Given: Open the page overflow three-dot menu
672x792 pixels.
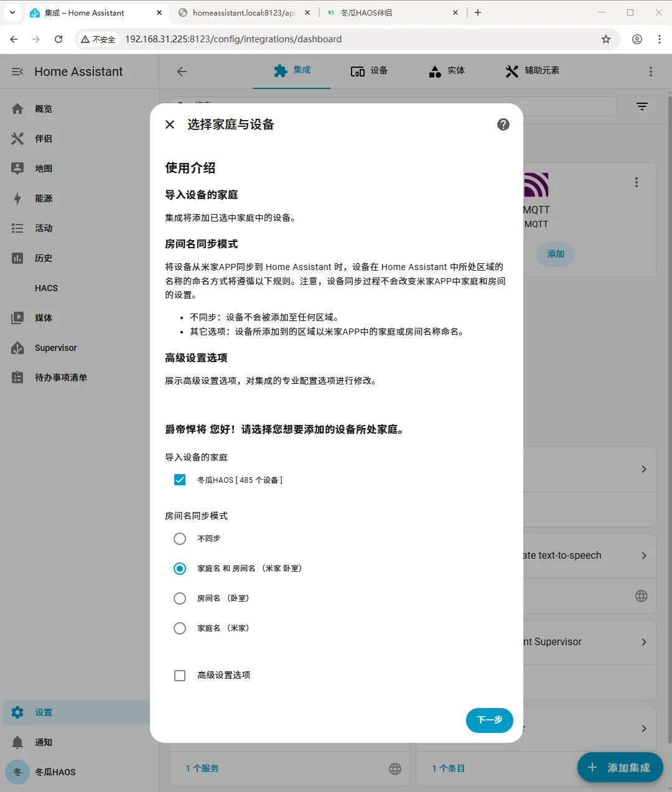Looking at the screenshot, I should tap(651, 72).
